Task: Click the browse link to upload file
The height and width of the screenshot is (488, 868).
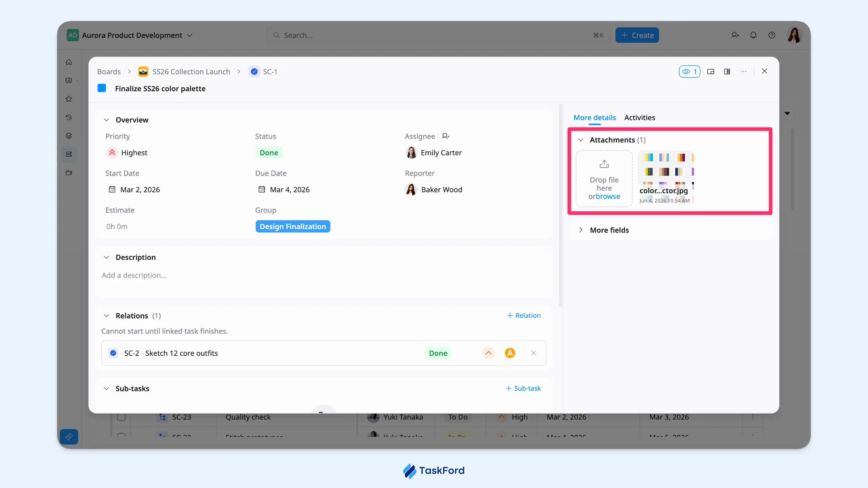Action: 608,196
